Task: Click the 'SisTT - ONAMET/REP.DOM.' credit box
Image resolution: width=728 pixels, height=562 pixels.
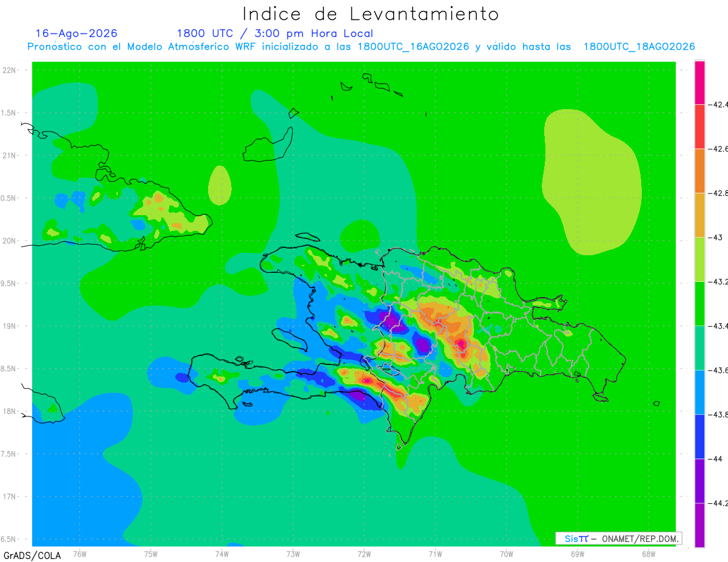Action: point(619,538)
